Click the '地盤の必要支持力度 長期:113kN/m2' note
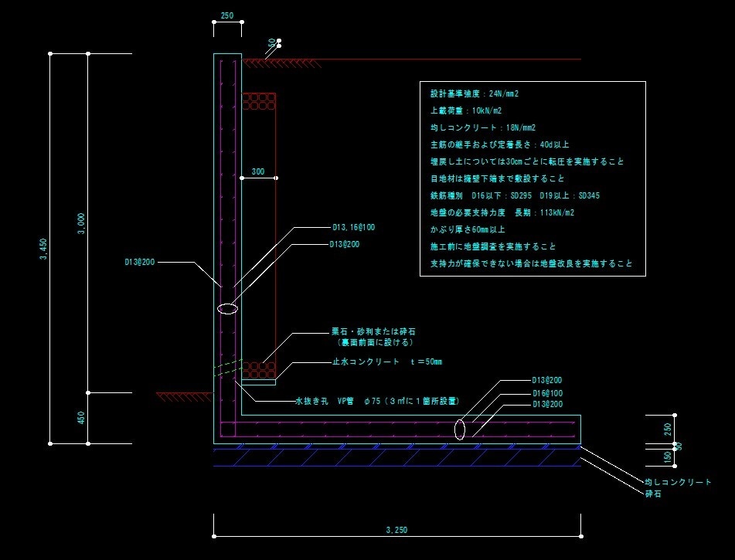Image resolution: width=735 pixels, height=560 pixels. pos(502,212)
